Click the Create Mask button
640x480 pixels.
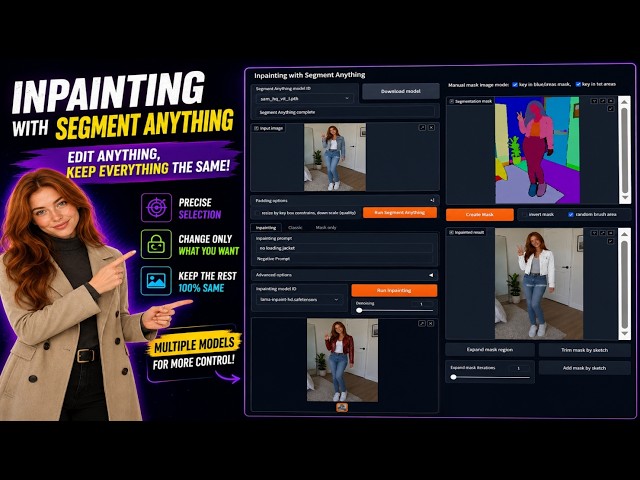coord(480,214)
